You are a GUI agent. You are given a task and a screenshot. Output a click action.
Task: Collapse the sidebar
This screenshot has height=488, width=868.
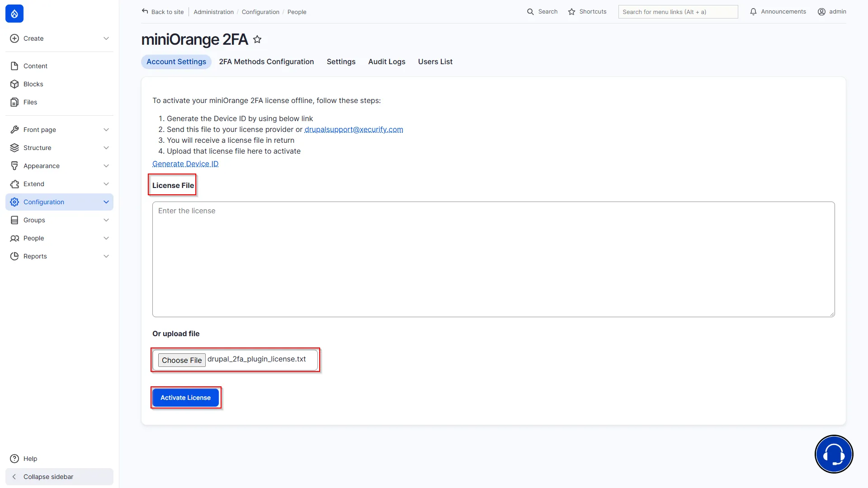59,477
